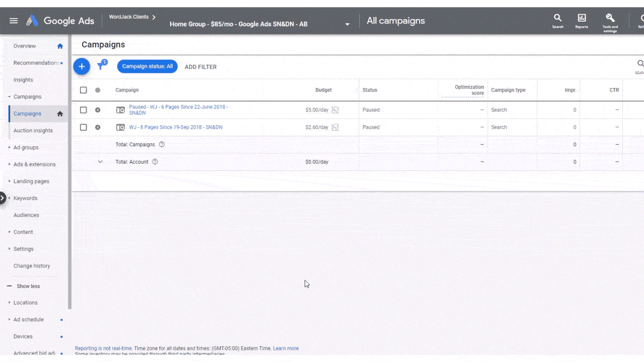Open Insights in sidebar
The height and width of the screenshot is (362, 644).
pyautogui.click(x=23, y=80)
